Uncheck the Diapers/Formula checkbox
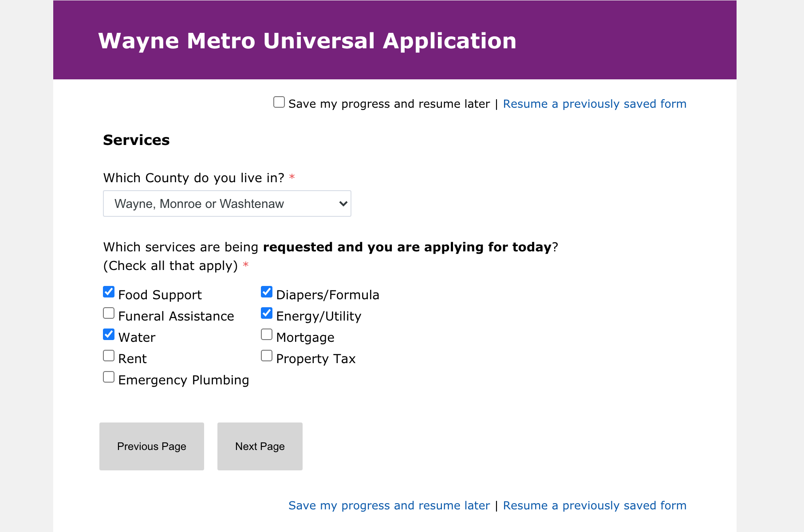The image size is (804, 532). click(x=267, y=292)
